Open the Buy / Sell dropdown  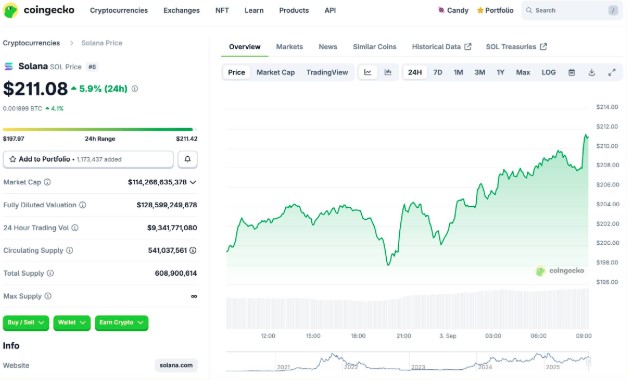[x=26, y=323]
